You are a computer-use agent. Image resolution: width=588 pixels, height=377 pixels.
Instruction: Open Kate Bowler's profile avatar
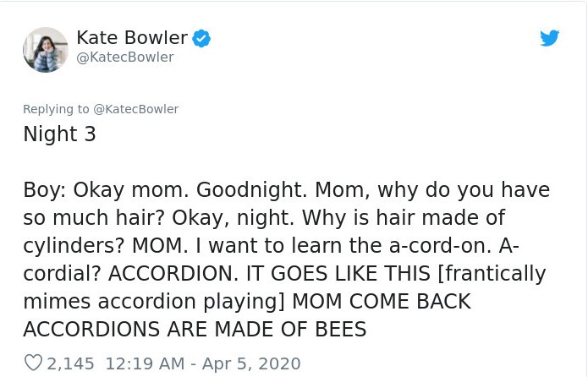46,49
